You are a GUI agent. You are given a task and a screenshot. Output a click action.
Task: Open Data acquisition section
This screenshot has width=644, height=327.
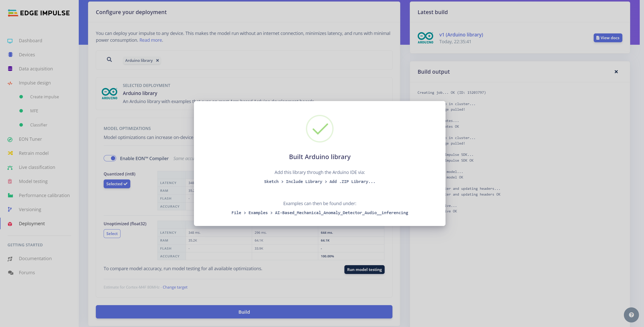point(35,68)
